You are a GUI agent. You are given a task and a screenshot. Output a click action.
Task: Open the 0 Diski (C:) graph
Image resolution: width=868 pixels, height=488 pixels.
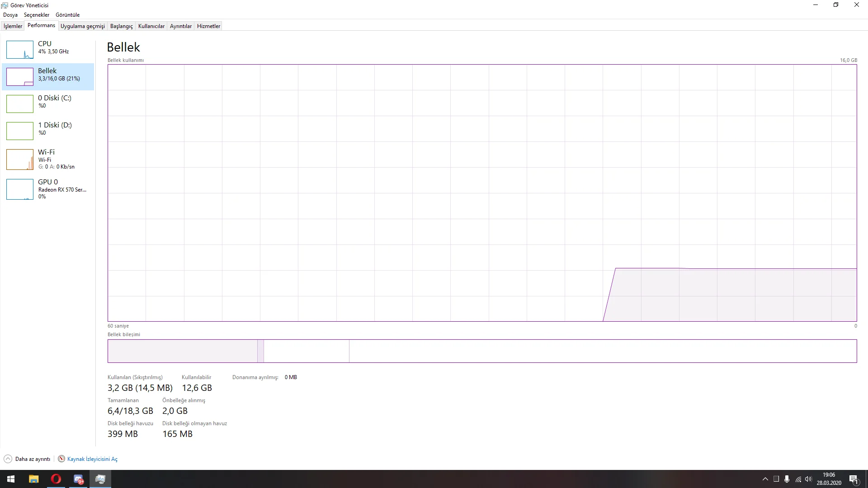point(47,103)
